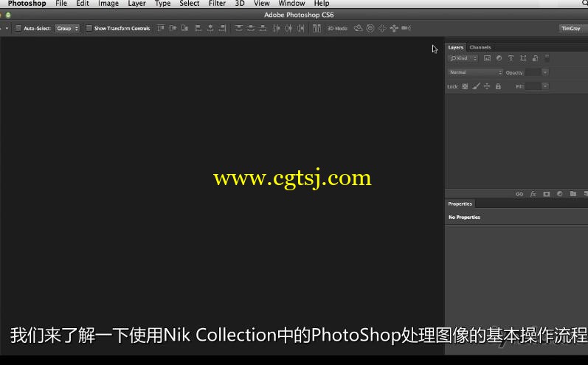Select the Layers tab

coord(456,47)
